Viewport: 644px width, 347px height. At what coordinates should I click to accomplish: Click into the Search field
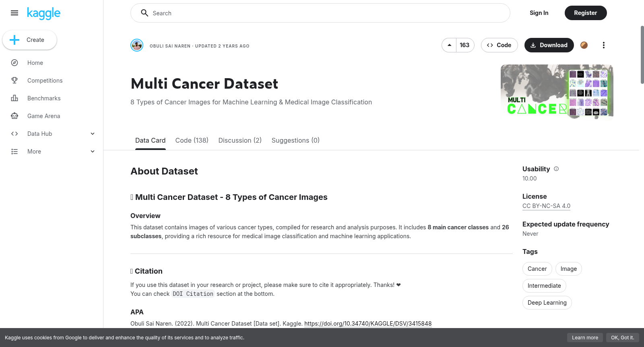[x=320, y=13]
